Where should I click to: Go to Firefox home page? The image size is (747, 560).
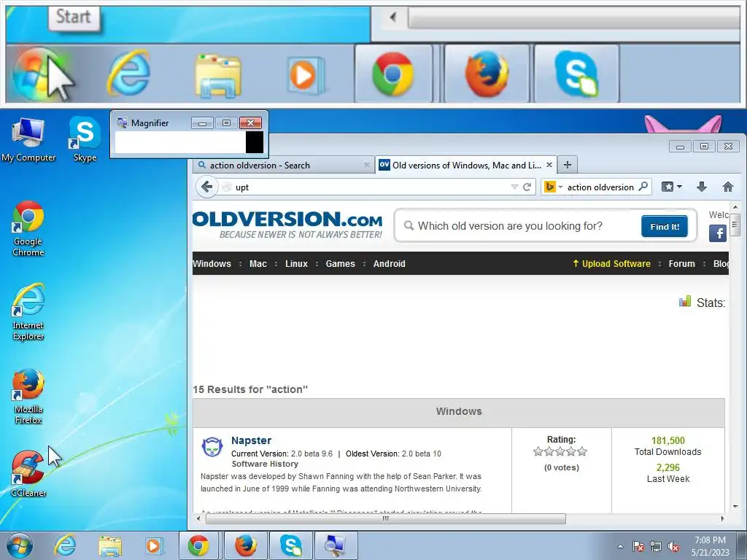(727, 187)
